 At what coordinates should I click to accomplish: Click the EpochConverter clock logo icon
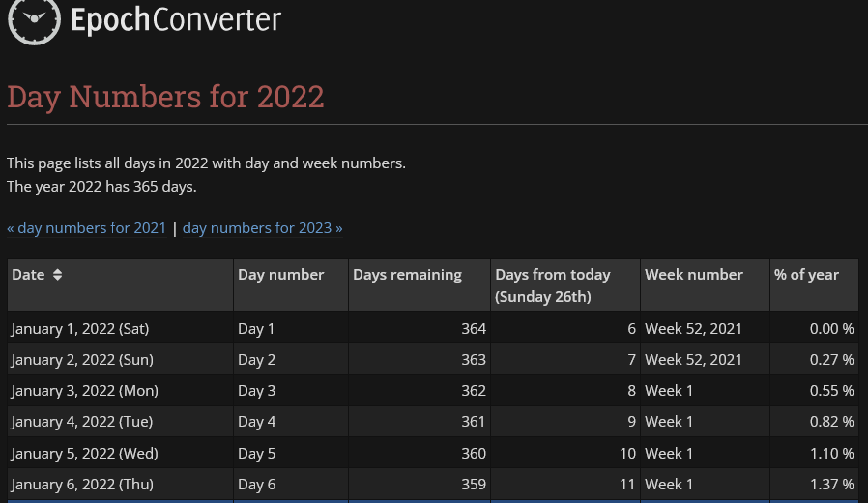(x=34, y=20)
